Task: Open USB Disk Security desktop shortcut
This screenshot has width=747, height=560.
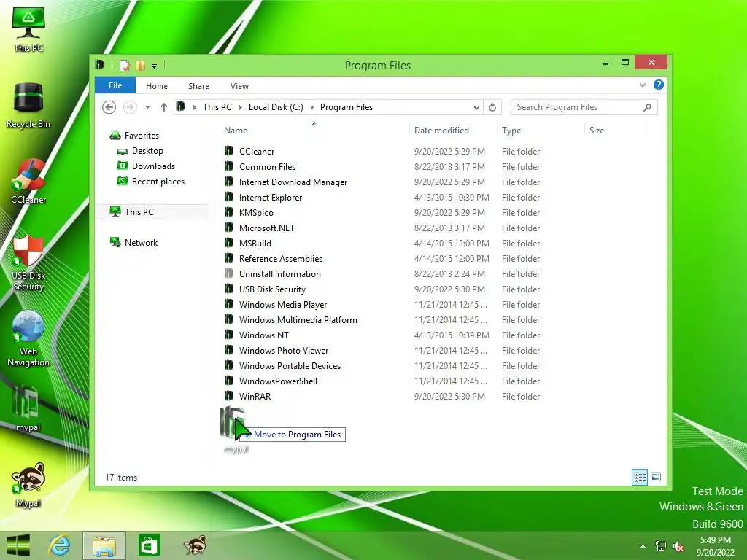Action: click(x=28, y=262)
